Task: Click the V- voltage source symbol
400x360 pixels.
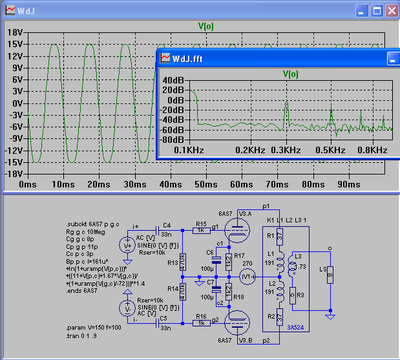Action: coord(127,309)
